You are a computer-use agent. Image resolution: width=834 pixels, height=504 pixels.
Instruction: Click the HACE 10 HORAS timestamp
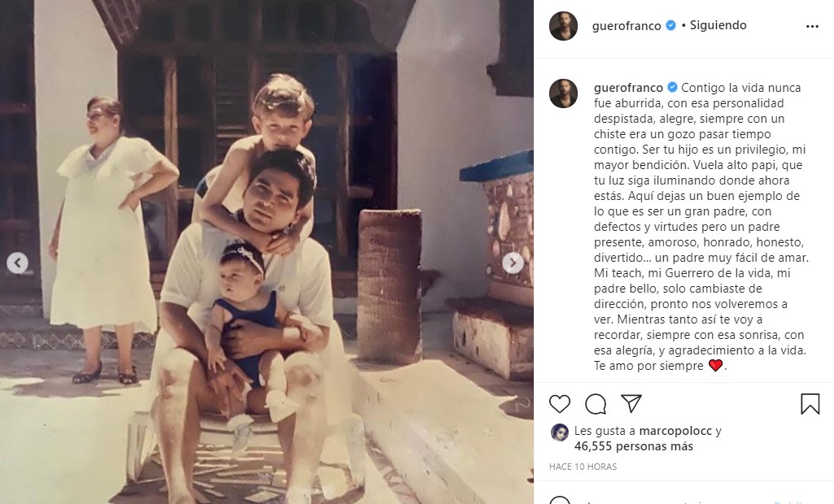tap(583, 467)
